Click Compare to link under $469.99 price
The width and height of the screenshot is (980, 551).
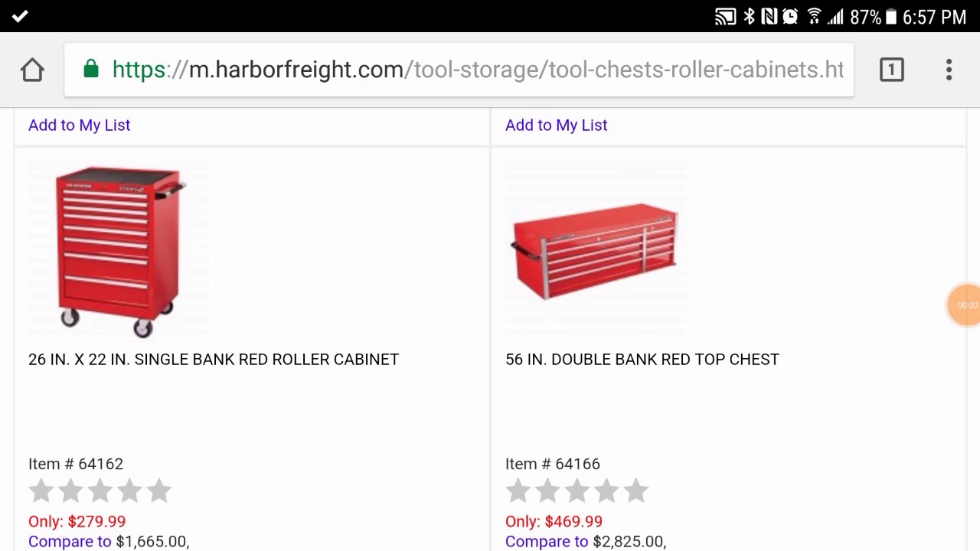(547, 541)
